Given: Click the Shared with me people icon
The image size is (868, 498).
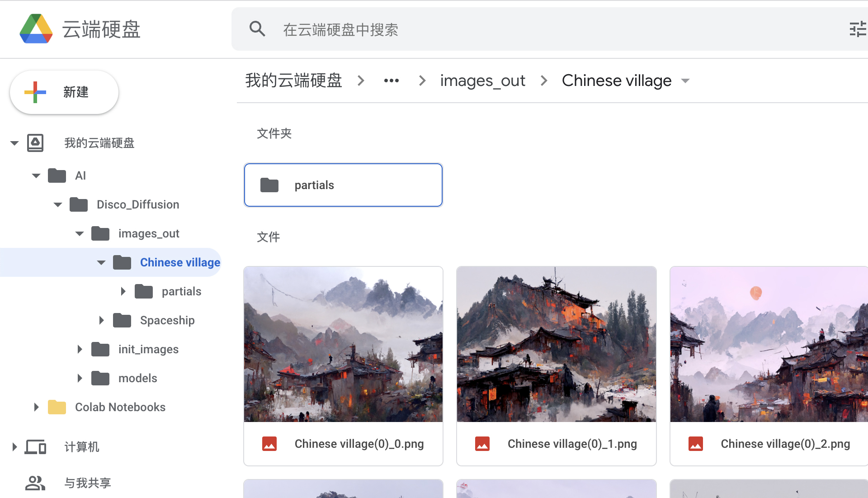Looking at the screenshot, I should [x=35, y=483].
